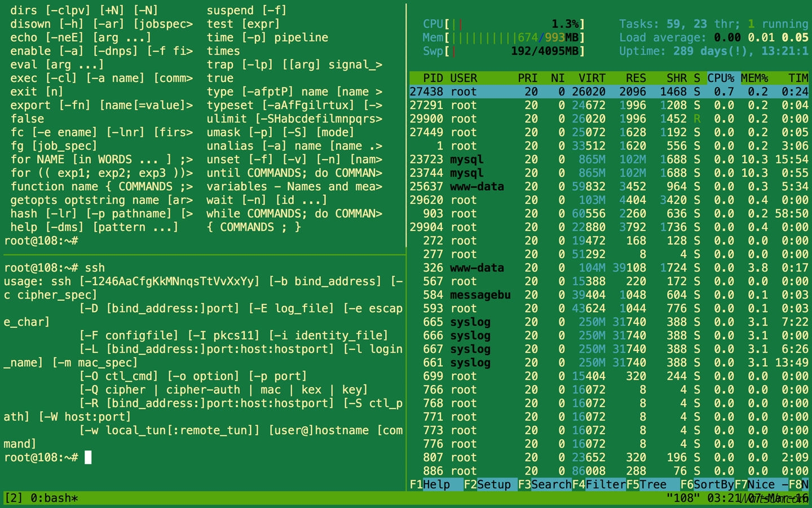The width and height of the screenshot is (812, 508).
Task: Click F1 Help in htop footer
Action: 430,484
